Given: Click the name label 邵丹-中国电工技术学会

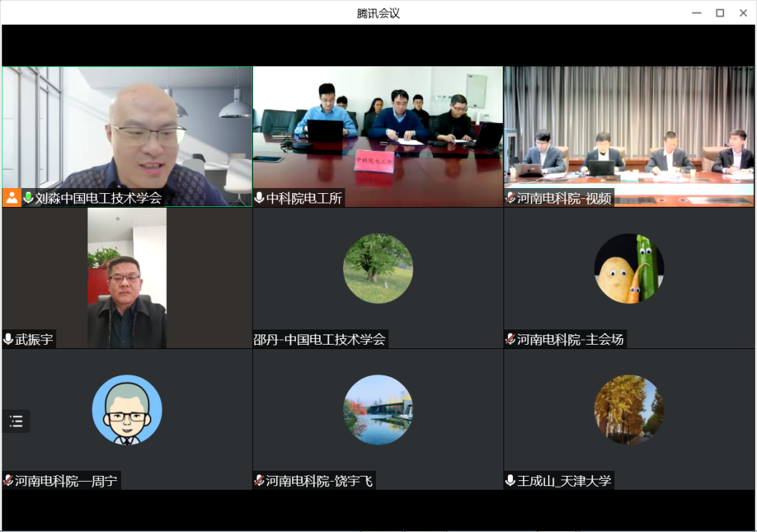Looking at the screenshot, I should [x=320, y=339].
